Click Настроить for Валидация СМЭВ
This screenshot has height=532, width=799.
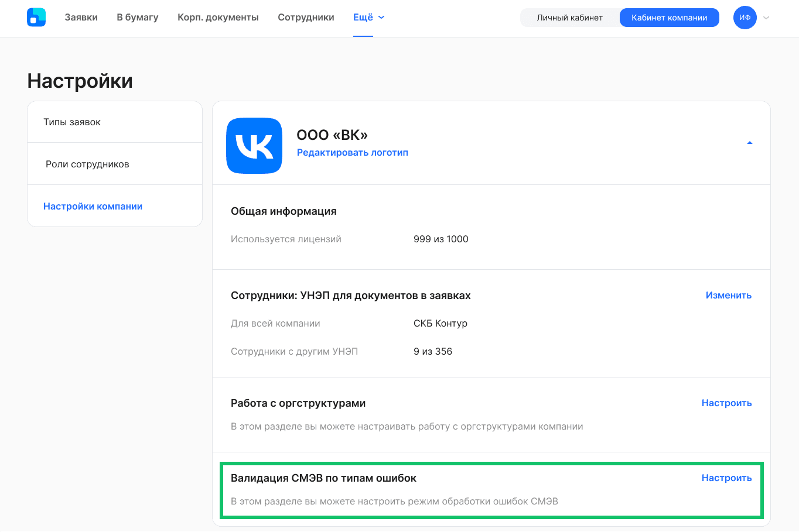coord(727,478)
